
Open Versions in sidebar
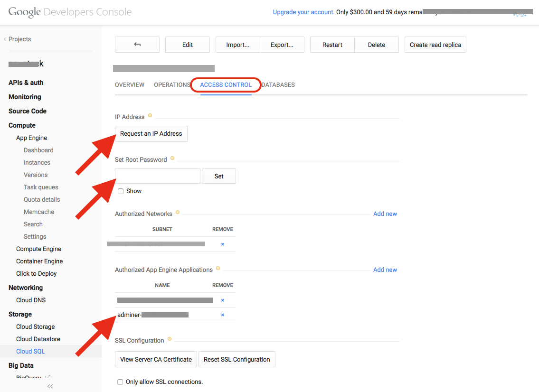(36, 175)
